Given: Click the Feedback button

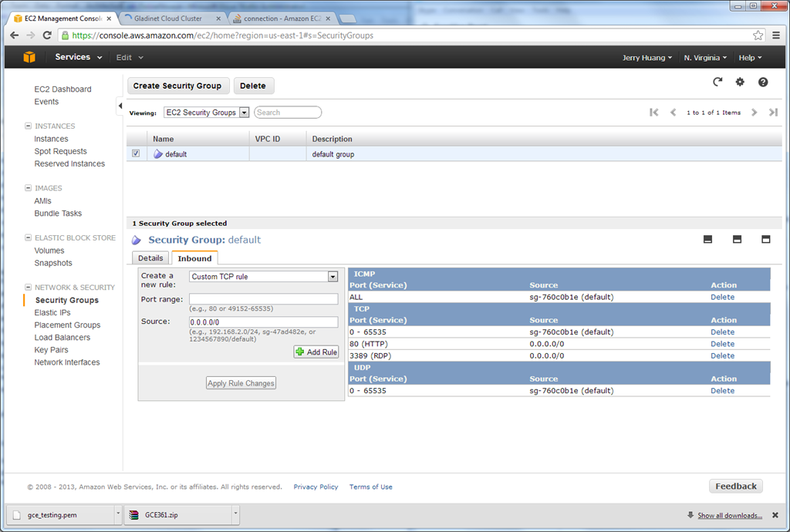Looking at the screenshot, I should 736,487.
